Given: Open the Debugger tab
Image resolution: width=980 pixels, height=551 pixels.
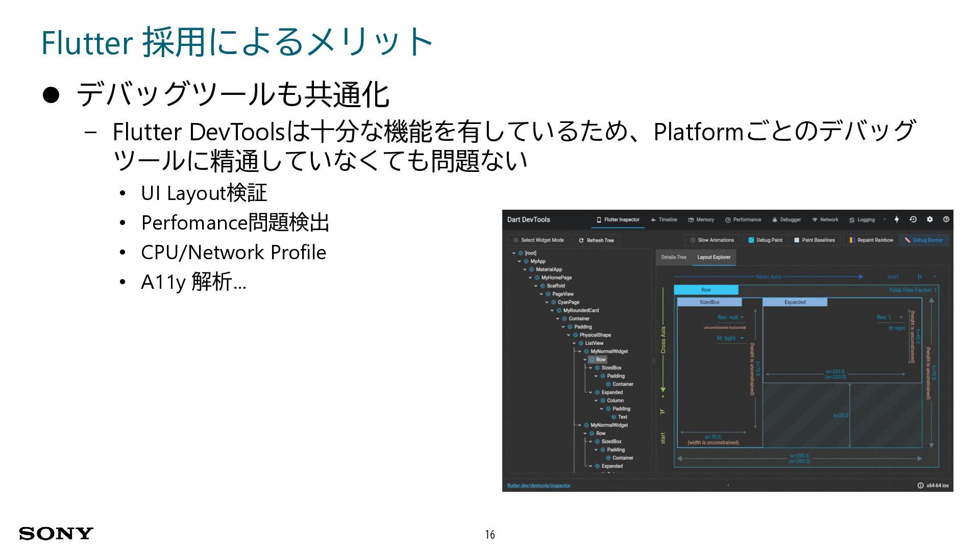Looking at the screenshot, I should coord(787,220).
